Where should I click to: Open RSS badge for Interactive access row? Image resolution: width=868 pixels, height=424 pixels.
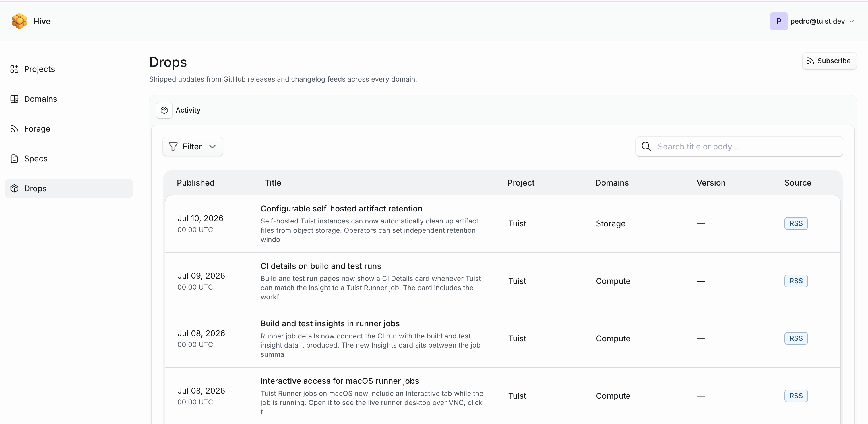pos(796,396)
